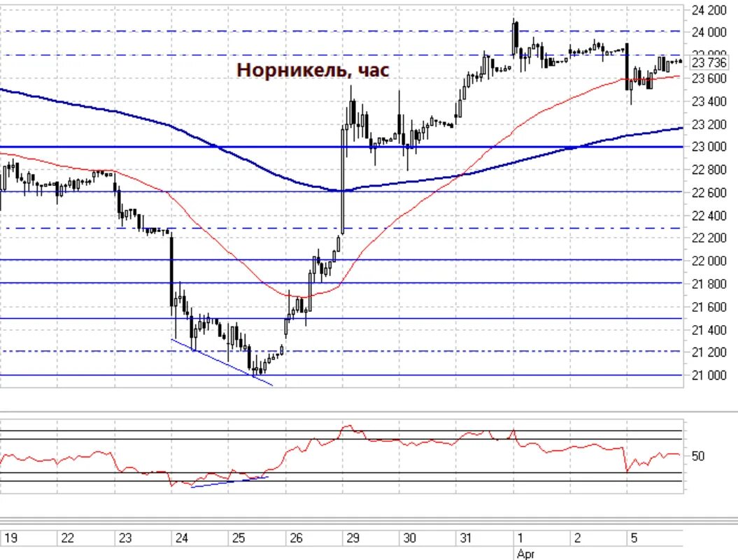Click the chart title 'Норникель, час'
Viewport: 738px width, 560px height.
(313, 70)
